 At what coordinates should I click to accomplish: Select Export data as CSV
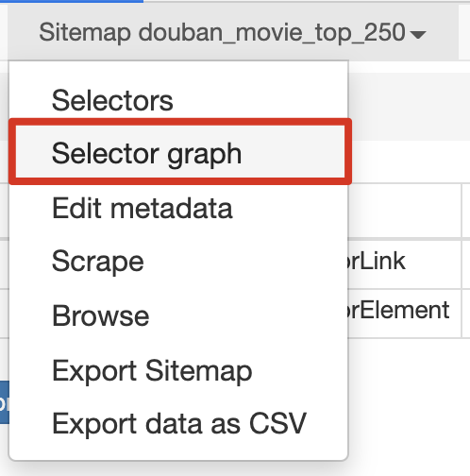click(x=179, y=423)
